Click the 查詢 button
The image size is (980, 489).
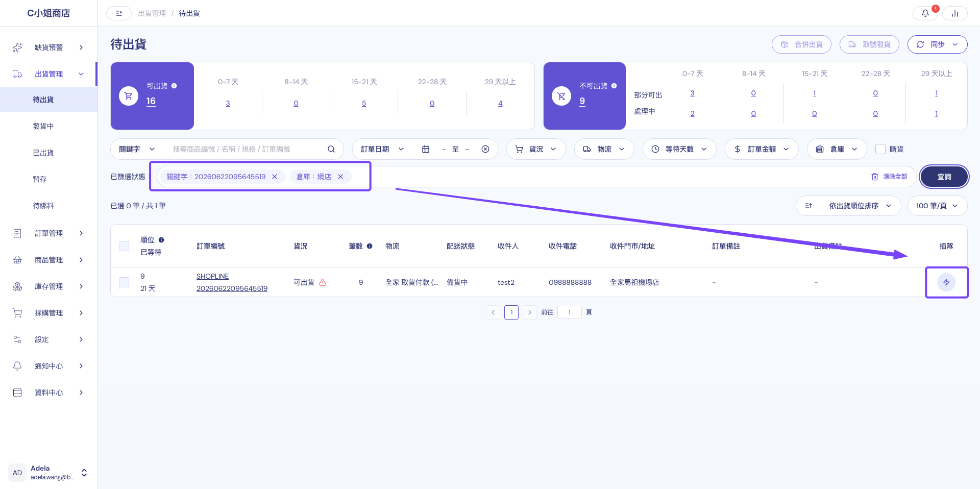[944, 177]
